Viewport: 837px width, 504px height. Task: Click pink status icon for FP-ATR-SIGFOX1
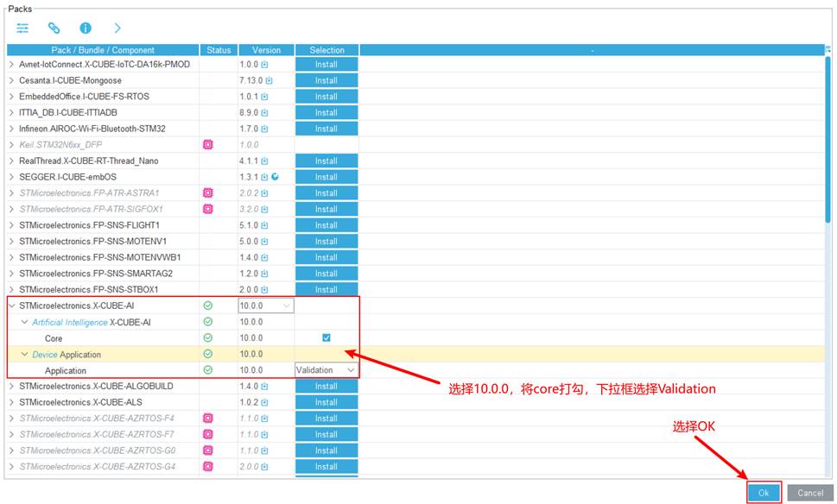tap(208, 209)
